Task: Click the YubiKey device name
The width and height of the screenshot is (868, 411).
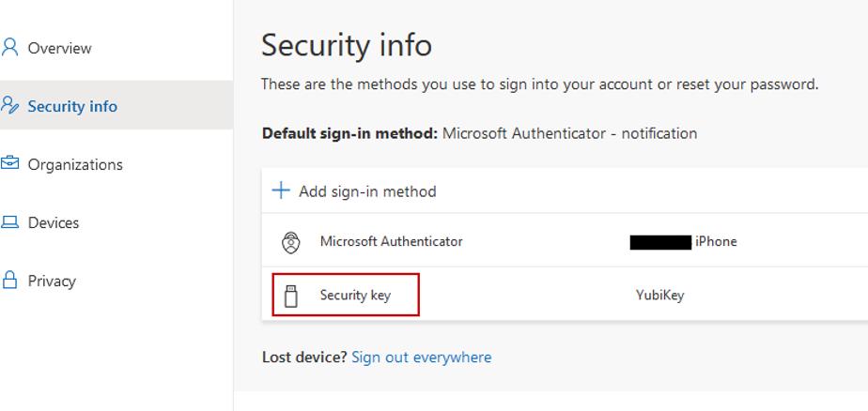Action: (659, 295)
